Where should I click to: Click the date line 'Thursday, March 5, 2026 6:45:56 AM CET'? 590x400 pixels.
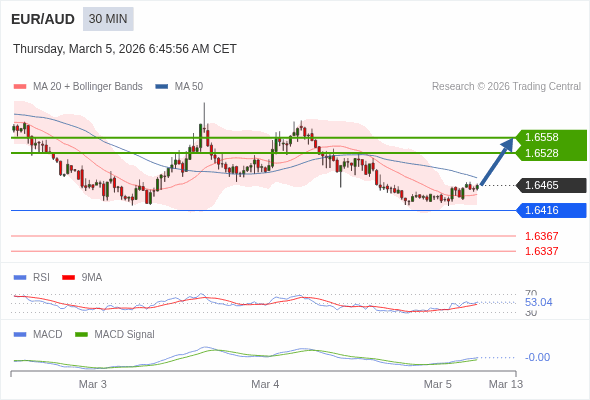pyautogui.click(x=125, y=49)
